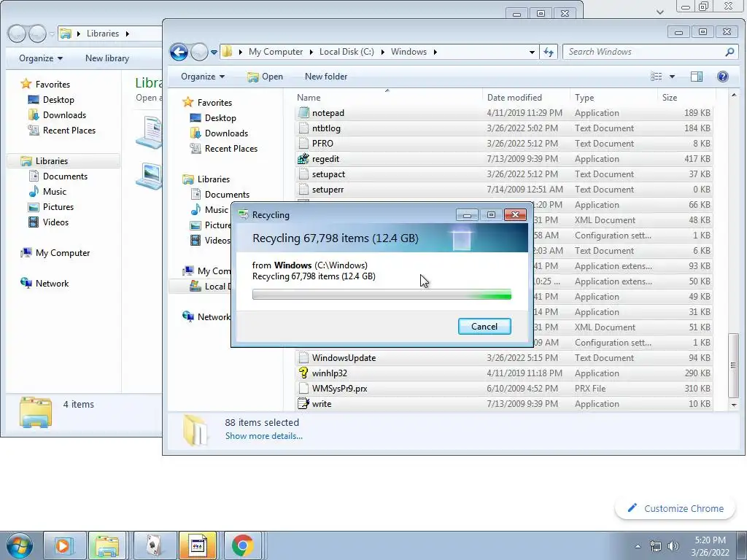Image resolution: width=747 pixels, height=560 pixels.
Task: Open the Solitaire cards taskbar icon
Action: [x=155, y=545]
